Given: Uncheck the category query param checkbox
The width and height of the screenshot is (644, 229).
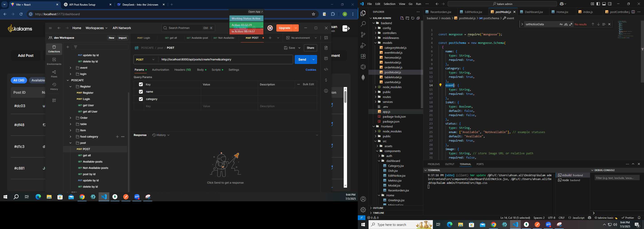Looking at the screenshot, I should (x=141, y=99).
